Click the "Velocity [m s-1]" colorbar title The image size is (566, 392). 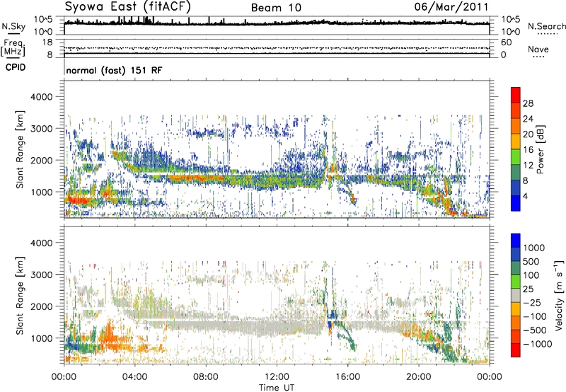pyautogui.click(x=559, y=296)
